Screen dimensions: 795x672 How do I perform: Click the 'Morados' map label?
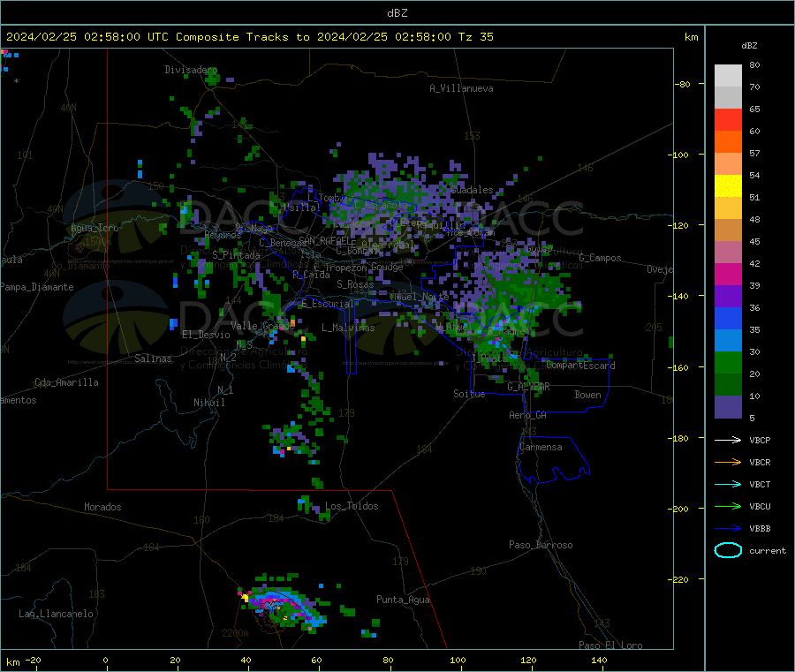coord(102,507)
